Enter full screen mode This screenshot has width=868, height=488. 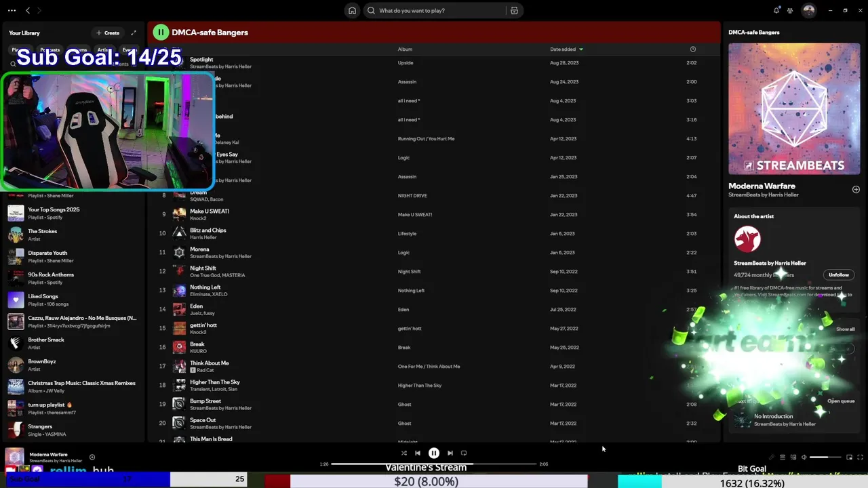[860, 457]
